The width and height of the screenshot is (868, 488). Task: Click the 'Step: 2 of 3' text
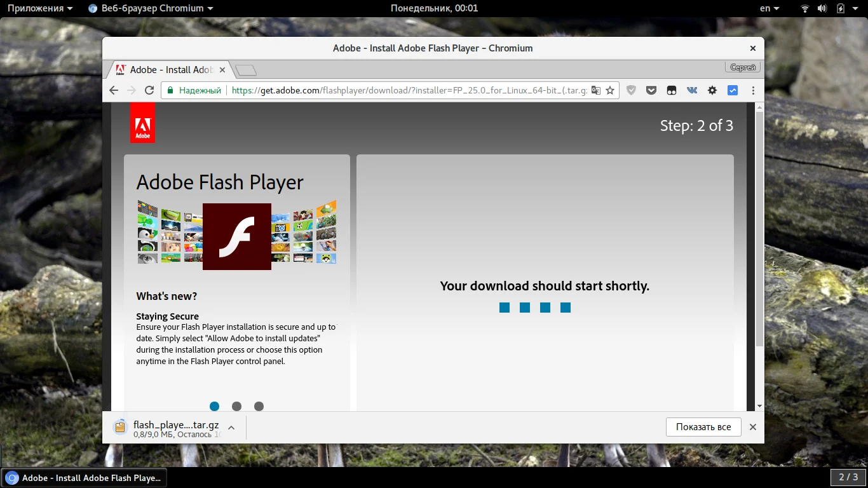point(696,126)
